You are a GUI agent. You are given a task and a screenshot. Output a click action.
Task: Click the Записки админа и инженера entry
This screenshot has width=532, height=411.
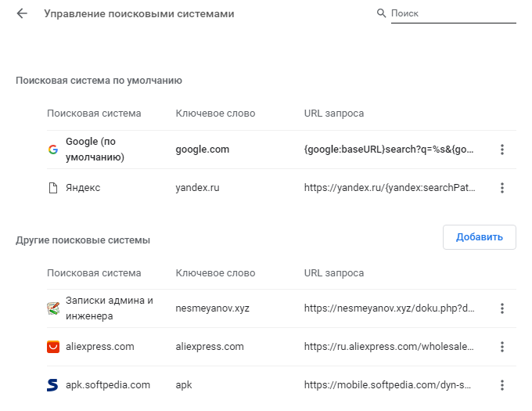(x=109, y=308)
